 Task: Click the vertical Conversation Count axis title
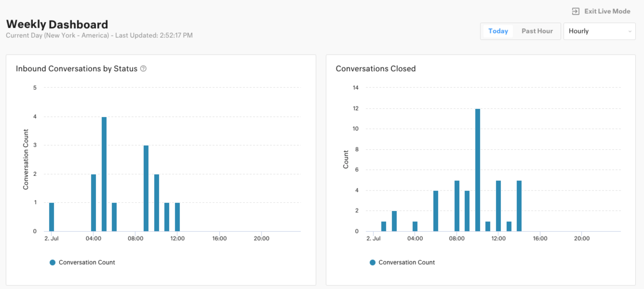26,159
